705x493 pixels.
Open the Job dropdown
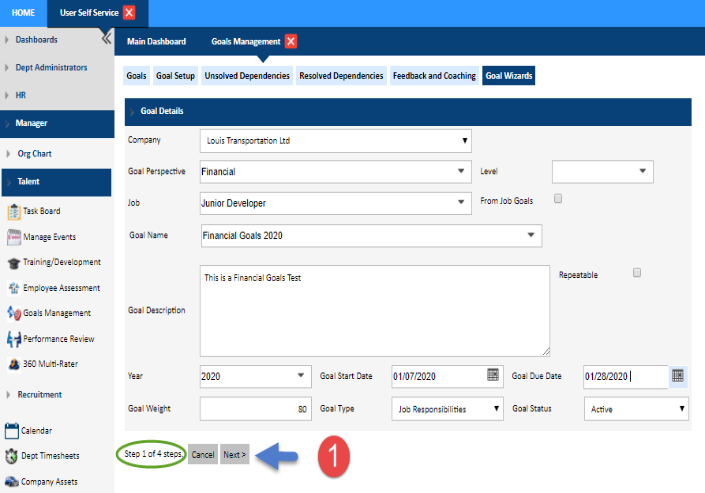click(335, 203)
